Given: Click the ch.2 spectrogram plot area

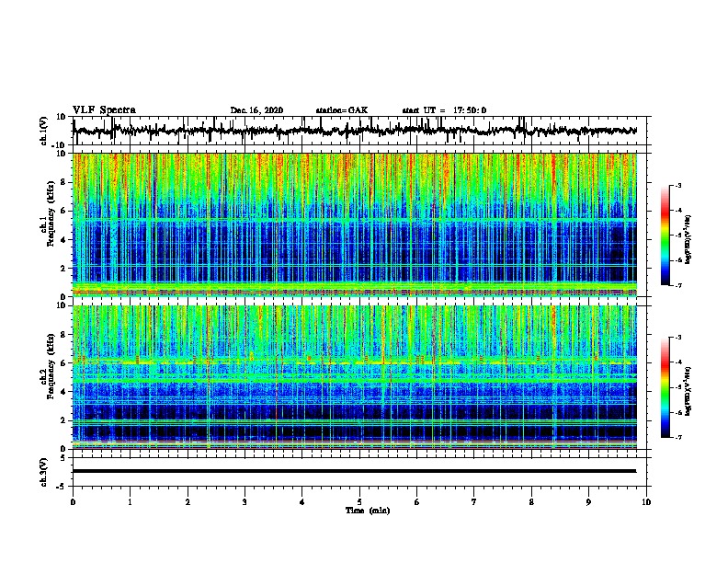Looking at the screenshot, I should coord(355,377).
